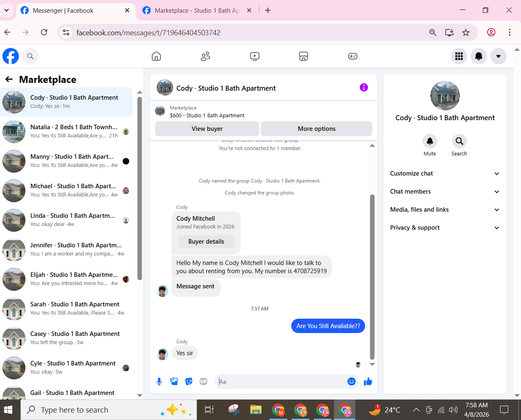Open the taskbar clock showing 7:58 AM

(477, 410)
